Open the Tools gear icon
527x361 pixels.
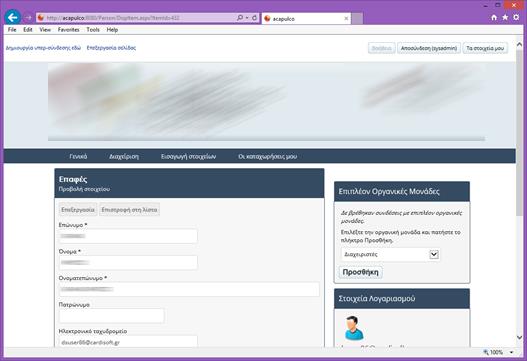pyautogui.click(x=516, y=17)
